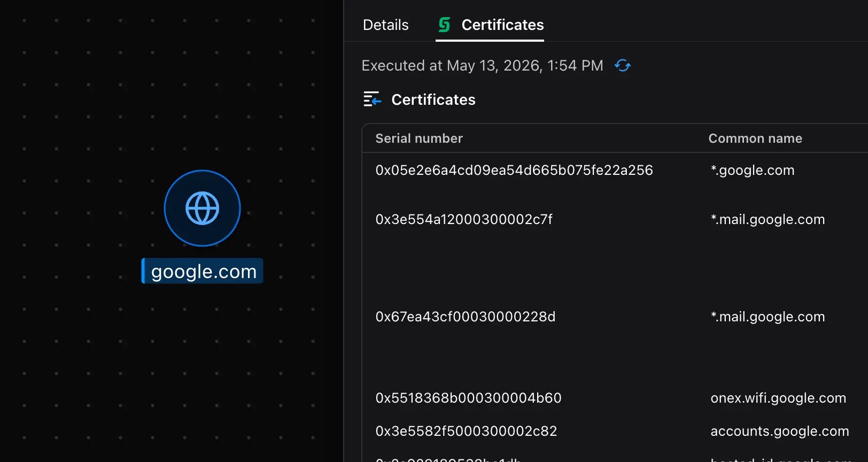This screenshot has height=462, width=868.
Task: Click the accounts.google.com common name
Action: coord(780,431)
